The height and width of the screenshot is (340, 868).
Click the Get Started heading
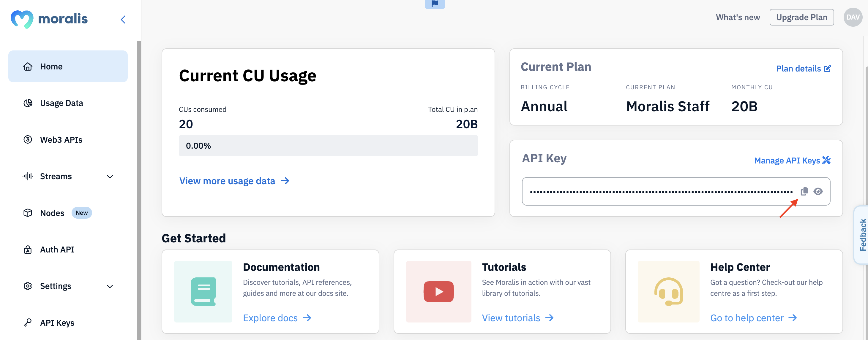(194, 238)
